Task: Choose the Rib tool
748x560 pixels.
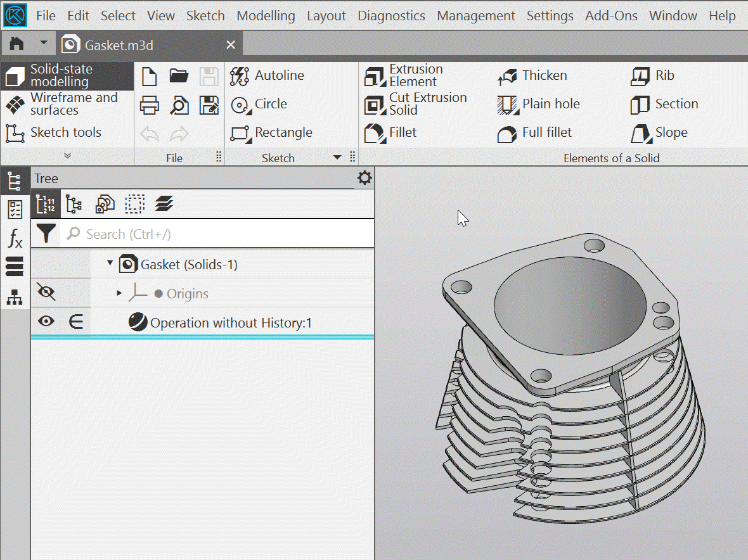Action: (x=653, y=76)
